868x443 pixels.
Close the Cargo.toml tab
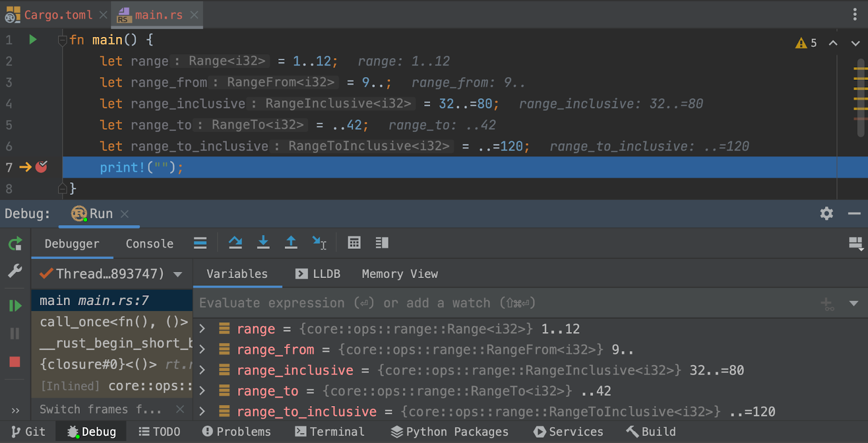click(103, 15)
